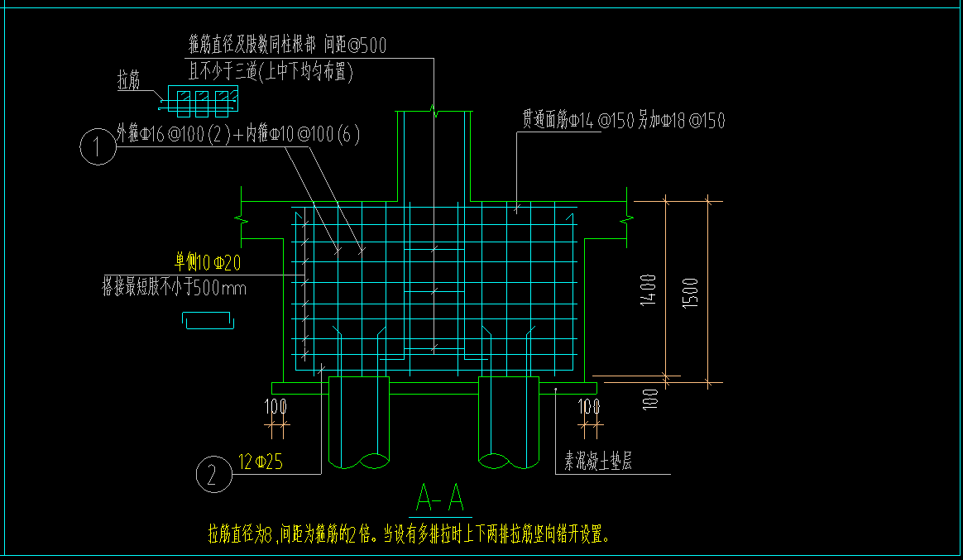The width and height of the screenshot is (963, 560).
Task: Select the yellow tie bar note at bottom
Action: pyautogui.click(x=409, y=534)
